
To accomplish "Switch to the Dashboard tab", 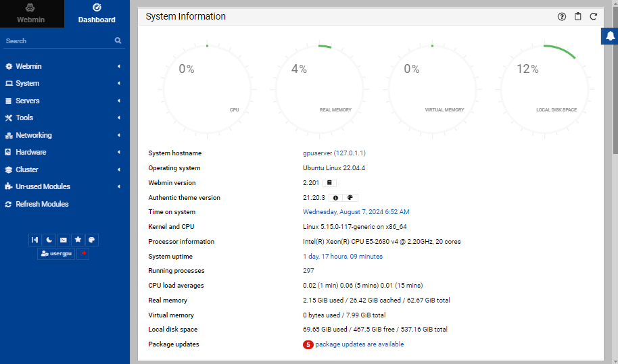I will click(97, 14).
